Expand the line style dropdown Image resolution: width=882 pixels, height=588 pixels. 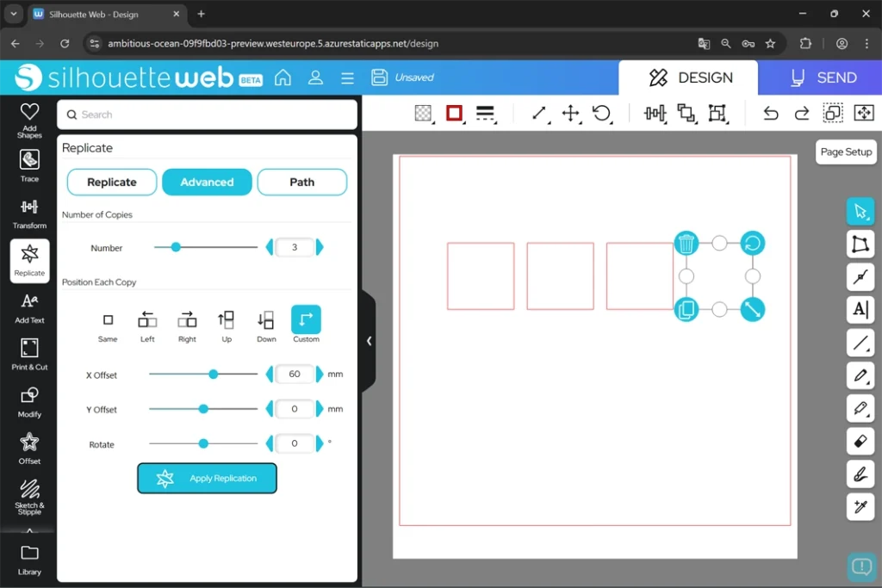tap(485, 114)
